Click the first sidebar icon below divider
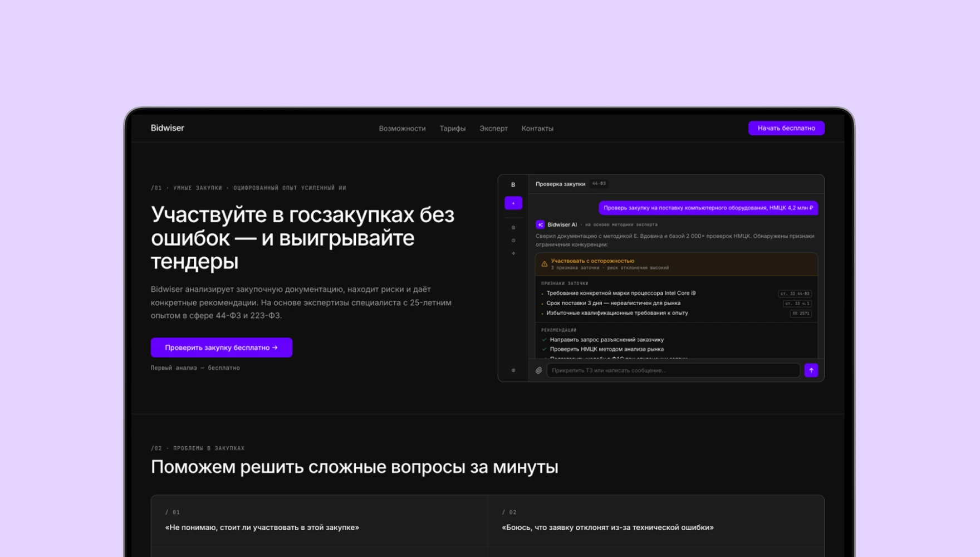The width and height of the screenshot is (980, 557). 513,228
